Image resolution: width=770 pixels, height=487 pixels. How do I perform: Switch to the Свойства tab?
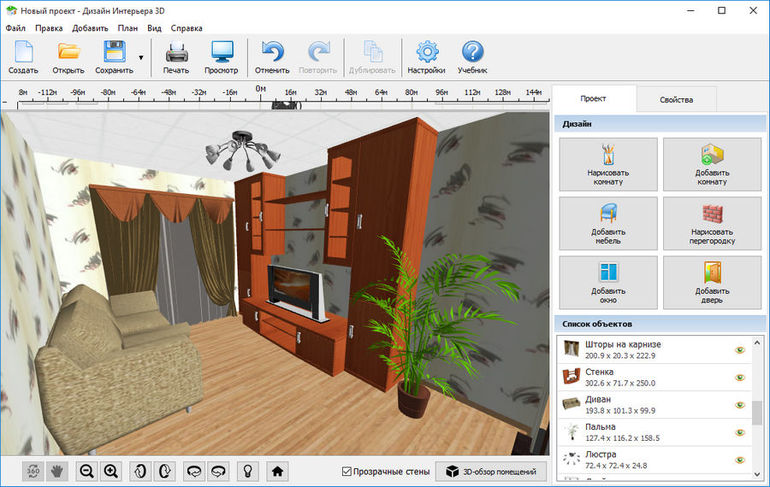pos(676,100)
